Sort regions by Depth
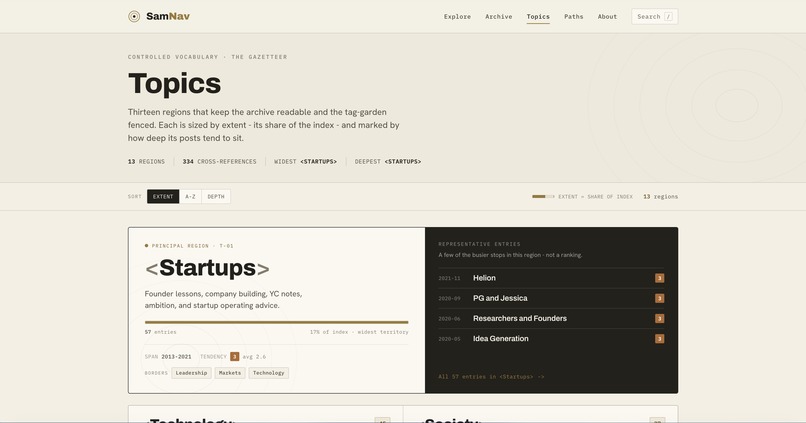806x423 pixels. click(216, 196)
